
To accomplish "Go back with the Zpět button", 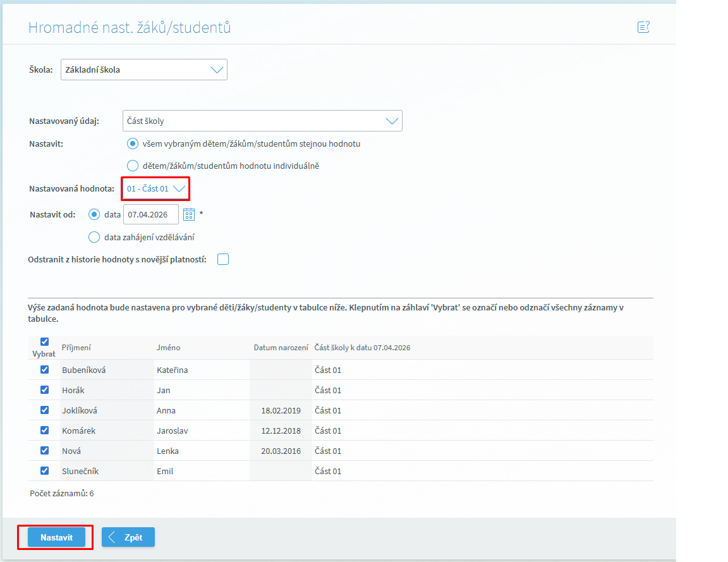I will (x=128, y=537).
